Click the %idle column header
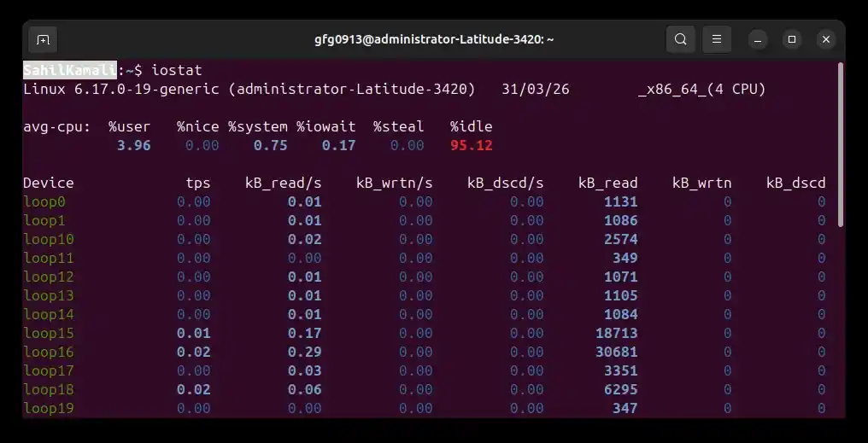Image resolution: width=868 pixels, height=443 pixels. point(471,126)
